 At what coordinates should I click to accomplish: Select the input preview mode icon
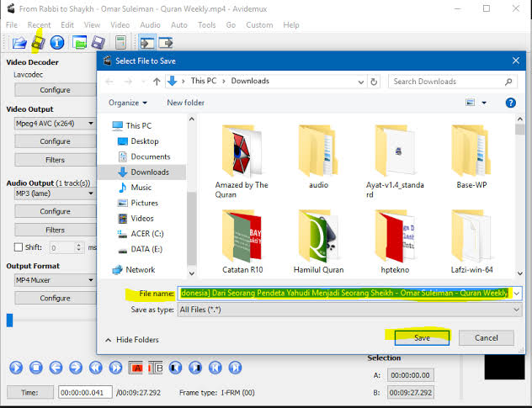[x=147, y=43]
